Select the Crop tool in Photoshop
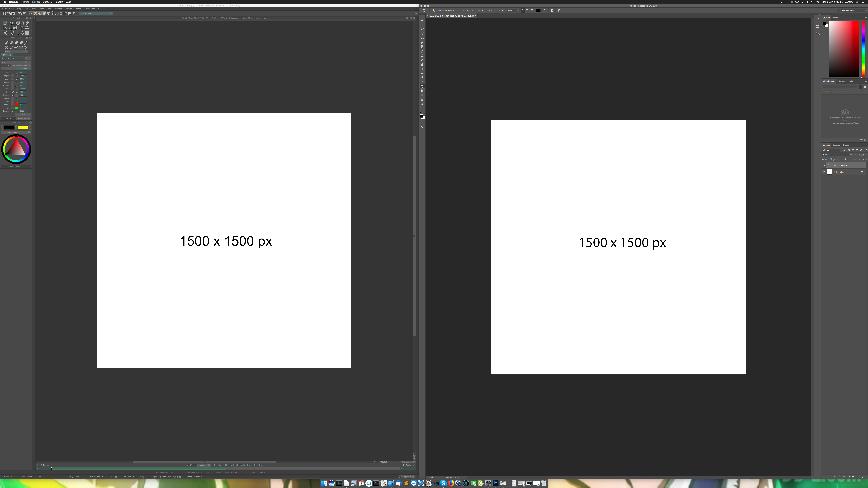Screen dimensions: 868x488 [422, 38]
